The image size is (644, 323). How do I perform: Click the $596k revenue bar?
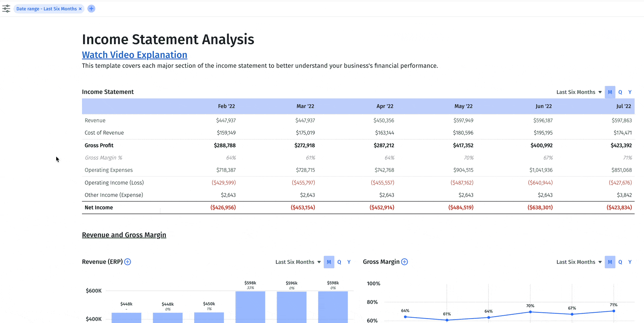pos(291,307)
